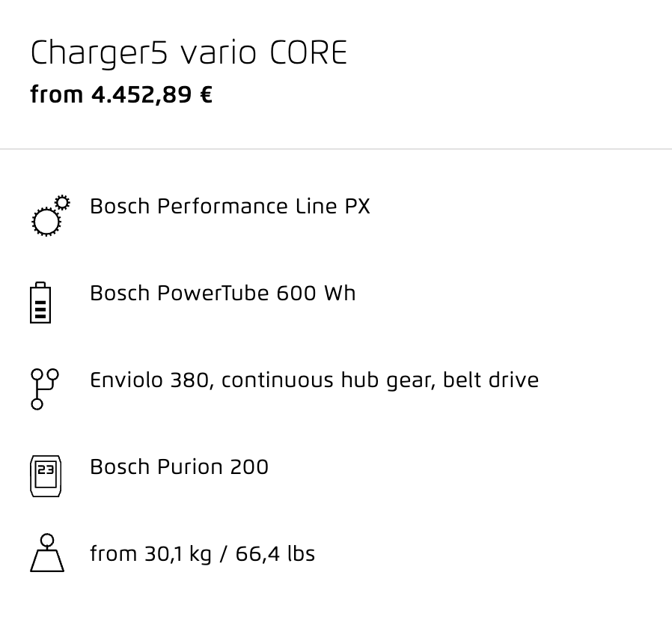Select Bosch PowerTube 600 Wh text

(223, 294)
